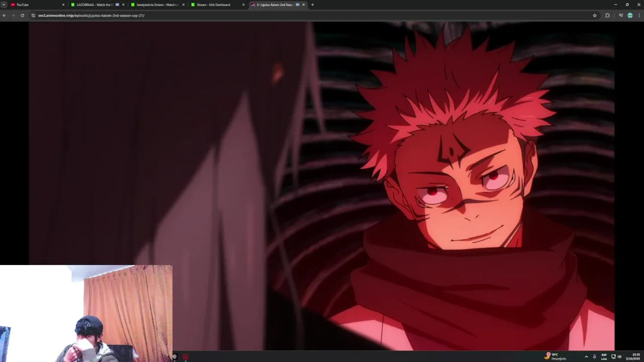Open the red app icon in the taskbar
644x362 pixels.
[x=185, y=357]
